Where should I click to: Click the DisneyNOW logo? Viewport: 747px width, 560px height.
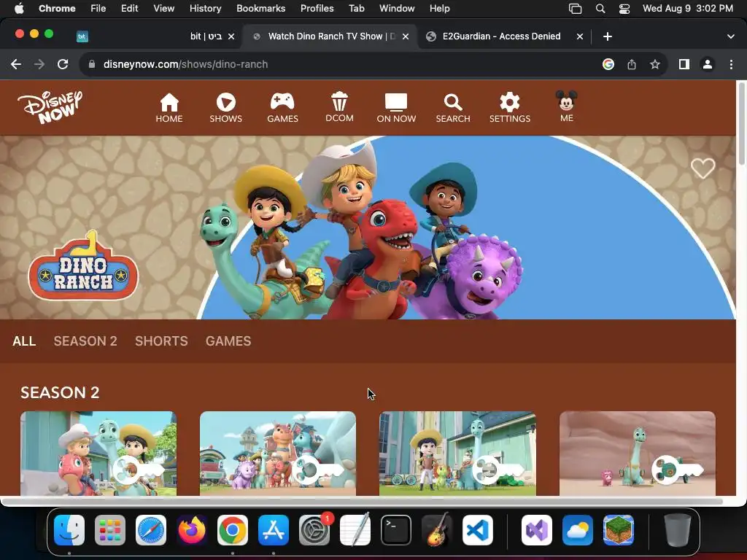[50, 107]
